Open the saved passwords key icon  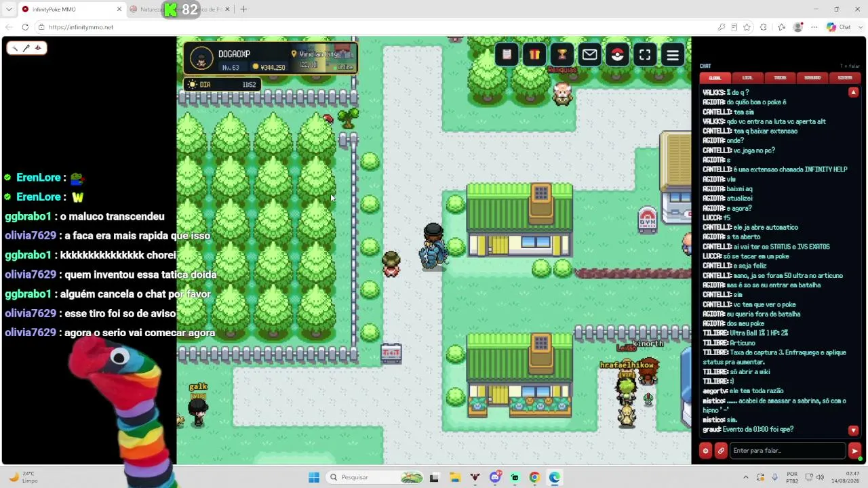[721, 27]
